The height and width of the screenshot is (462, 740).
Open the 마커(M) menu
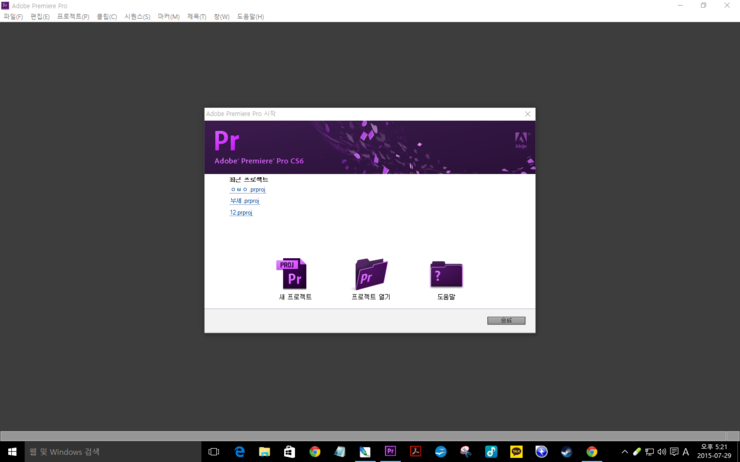coord(168,17)
